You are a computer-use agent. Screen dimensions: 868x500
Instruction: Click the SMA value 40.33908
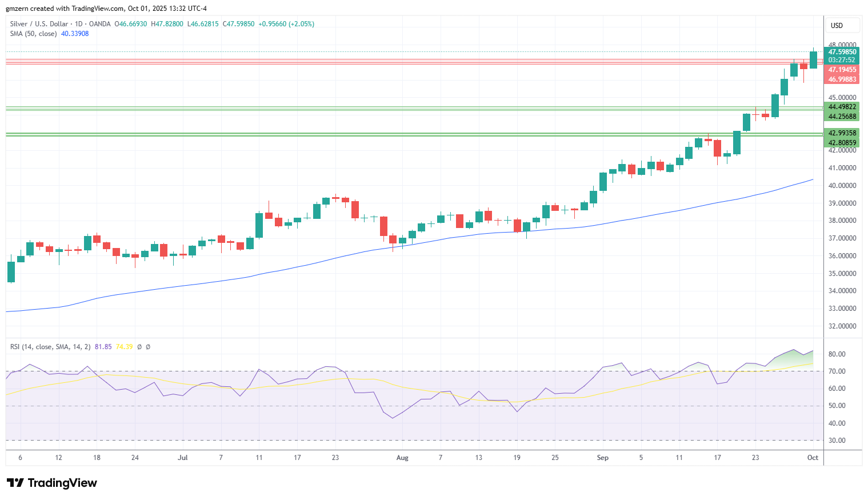75,34
